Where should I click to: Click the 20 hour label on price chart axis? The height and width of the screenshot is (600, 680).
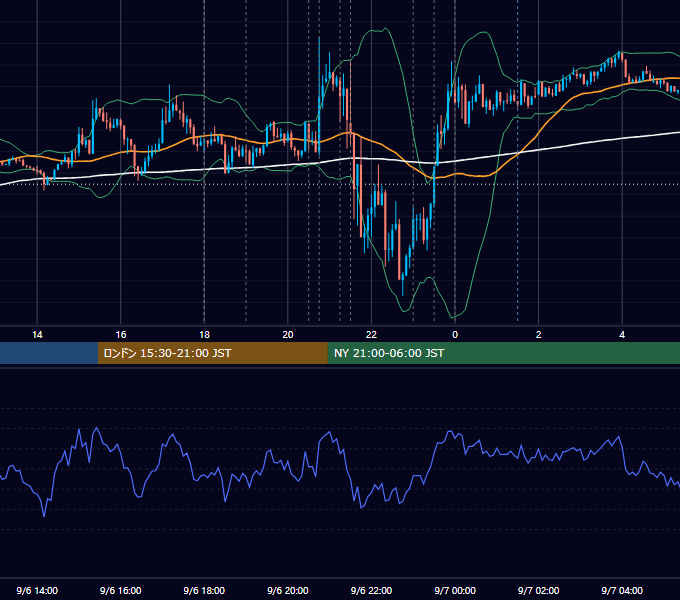pos(288,335)
